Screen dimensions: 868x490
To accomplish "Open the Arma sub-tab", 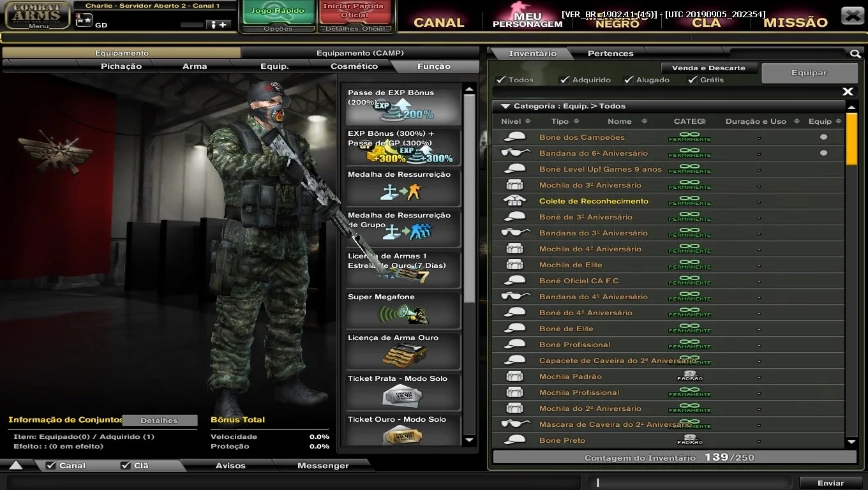I will click(x=195, y=66).
